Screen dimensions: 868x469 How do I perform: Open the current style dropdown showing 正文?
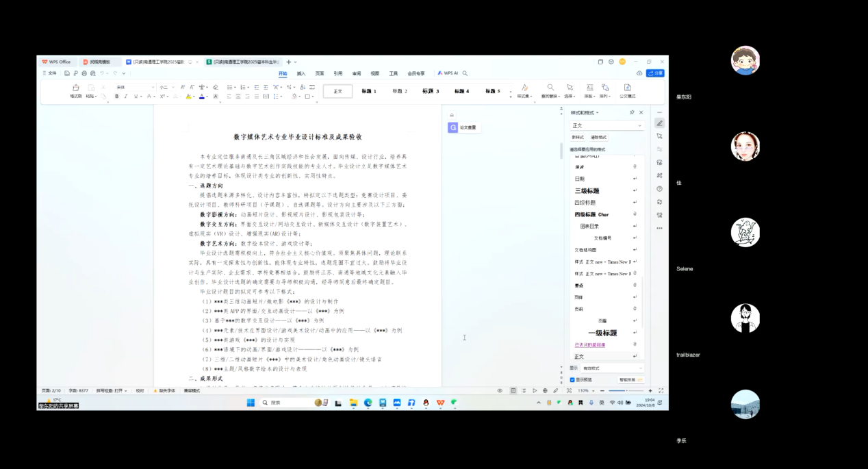(607, 126)
